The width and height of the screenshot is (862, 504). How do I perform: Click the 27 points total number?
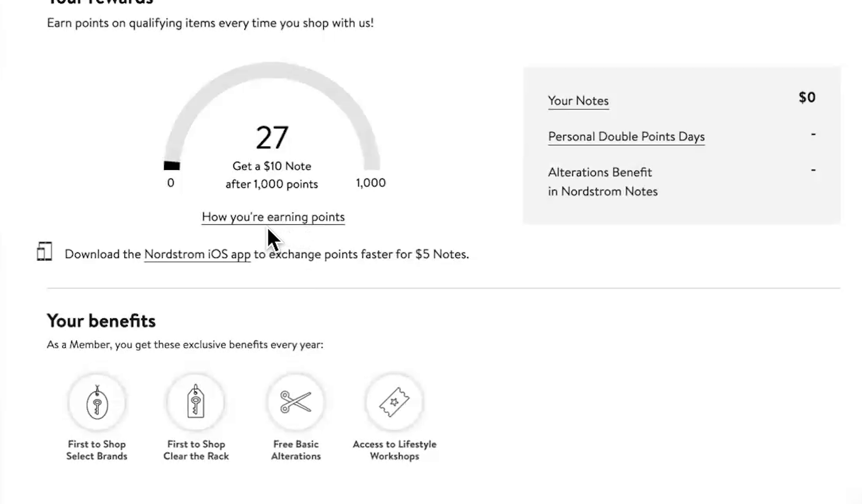tap(272, 138)
